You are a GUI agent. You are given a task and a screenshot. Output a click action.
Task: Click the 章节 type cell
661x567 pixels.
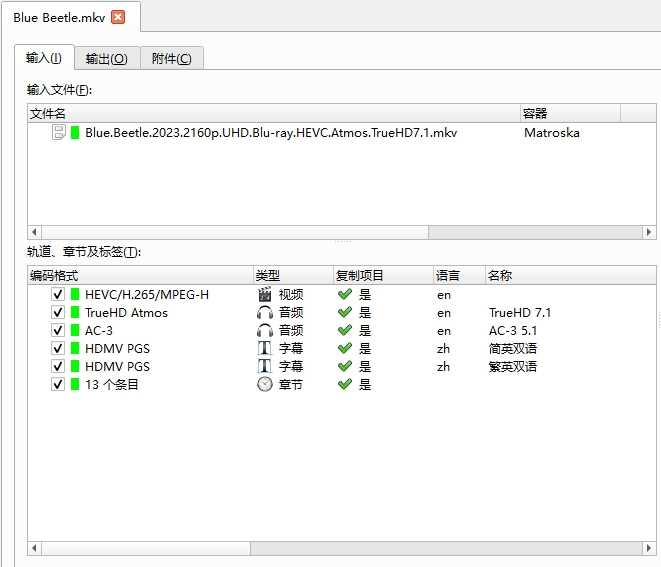pos(291,384)
